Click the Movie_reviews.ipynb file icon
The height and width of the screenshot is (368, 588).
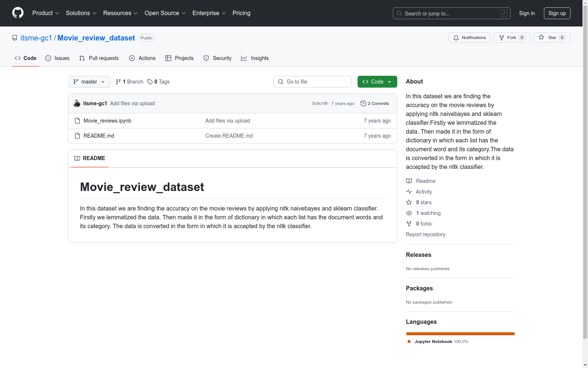(77, 121)
